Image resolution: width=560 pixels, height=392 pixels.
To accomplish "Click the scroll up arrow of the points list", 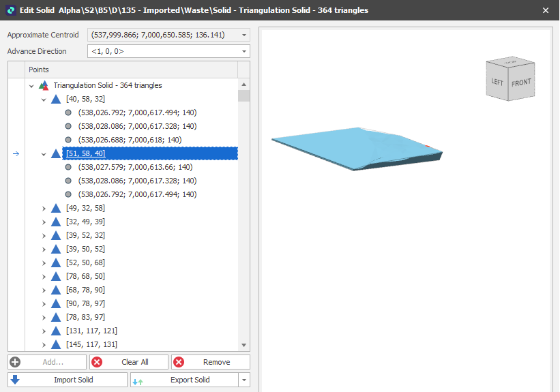I will point(244,85).
